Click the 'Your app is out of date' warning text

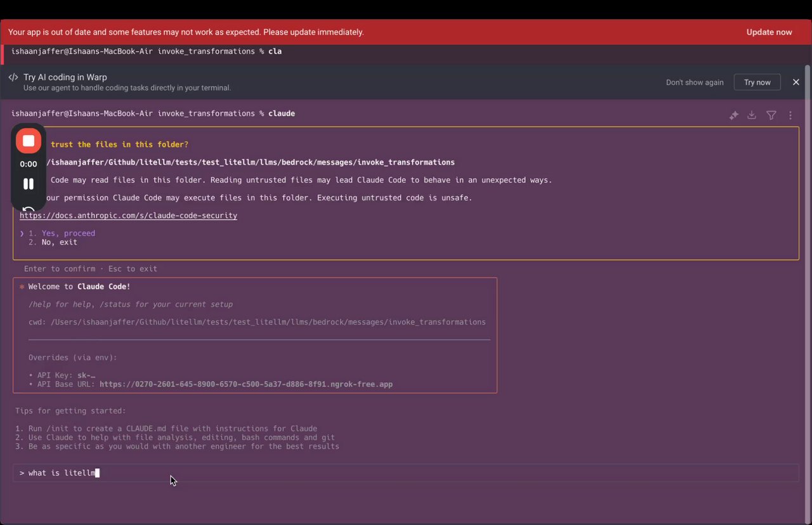[x=186, y=32]
